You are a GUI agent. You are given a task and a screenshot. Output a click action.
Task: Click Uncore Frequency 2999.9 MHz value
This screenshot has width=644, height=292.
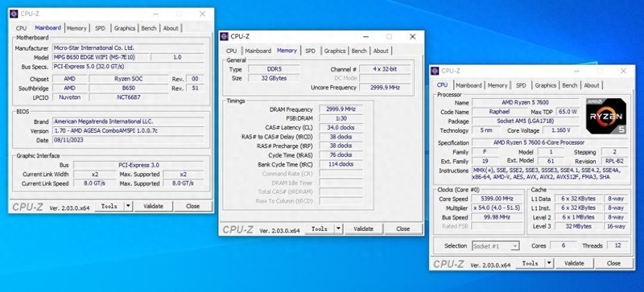(385, 88)
